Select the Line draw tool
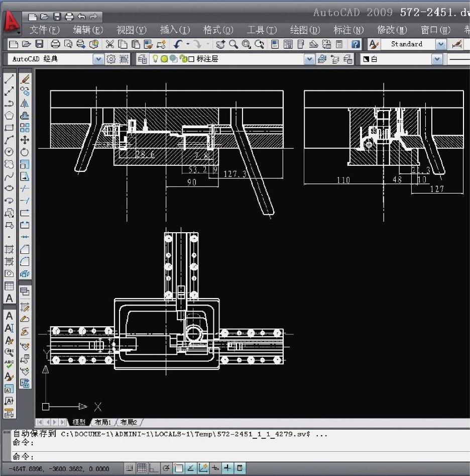The image size is (470, 476). click(x=9, y=79)
